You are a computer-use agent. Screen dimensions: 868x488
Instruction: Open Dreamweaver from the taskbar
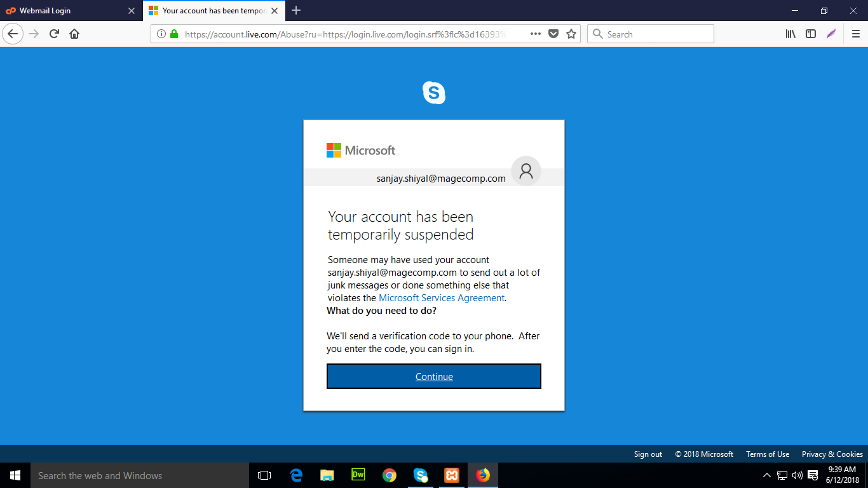coord(358,475)
